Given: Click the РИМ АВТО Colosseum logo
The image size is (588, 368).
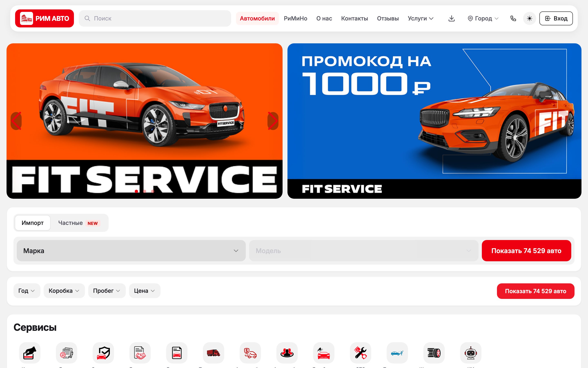Looking at the screenshot, I should [x=45, y=18].
